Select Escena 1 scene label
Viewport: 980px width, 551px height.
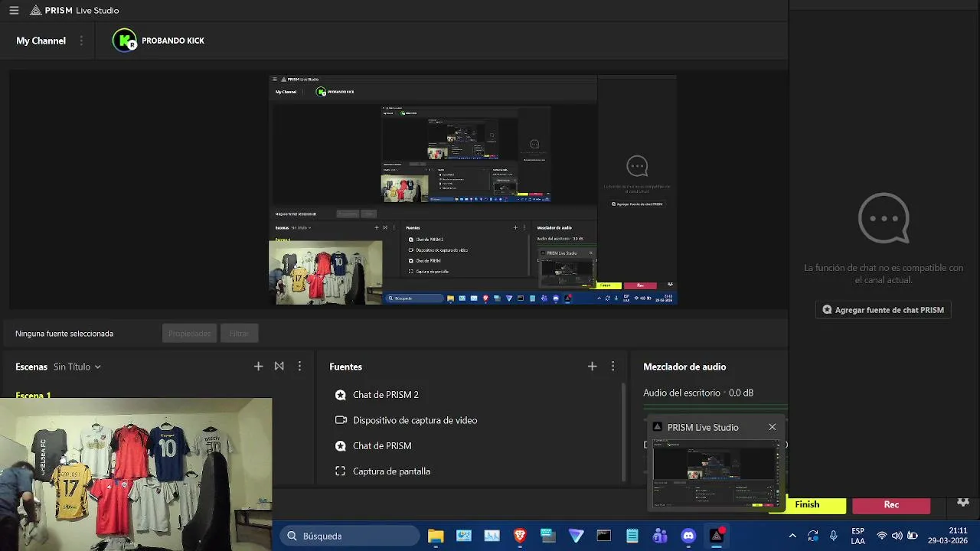33,395
